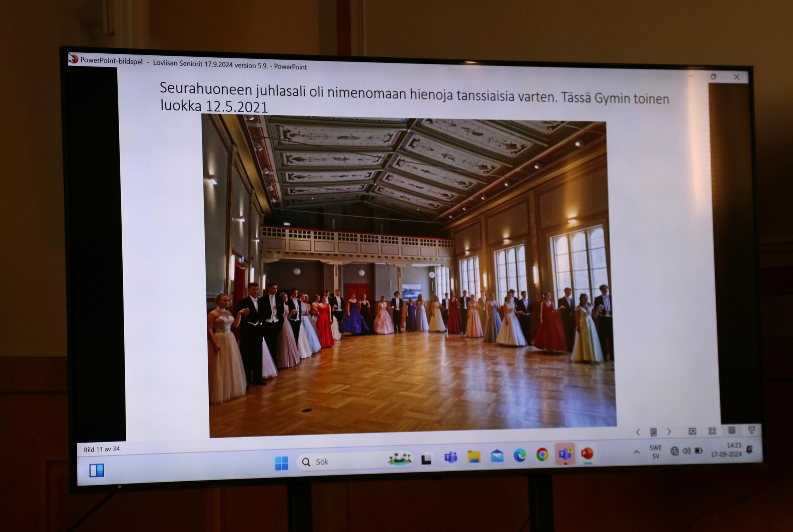Close the PowerPoint slideshow window
The image size is (793, 532).
coord(737,77)
